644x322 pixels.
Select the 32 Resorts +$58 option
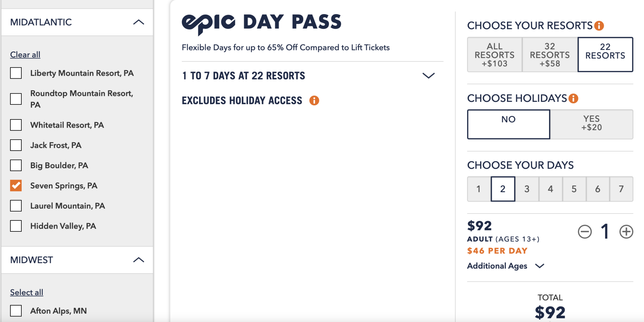[x=550, y=55]
